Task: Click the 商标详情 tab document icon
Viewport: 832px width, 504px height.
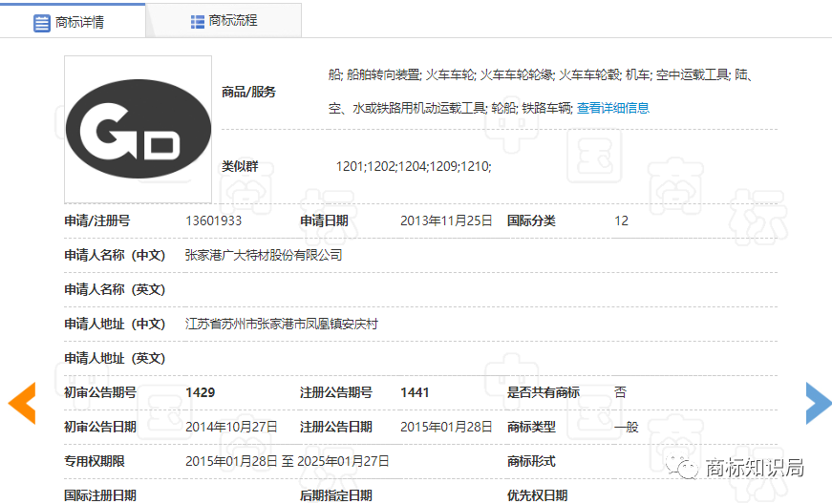Action: tap(42, 23)
